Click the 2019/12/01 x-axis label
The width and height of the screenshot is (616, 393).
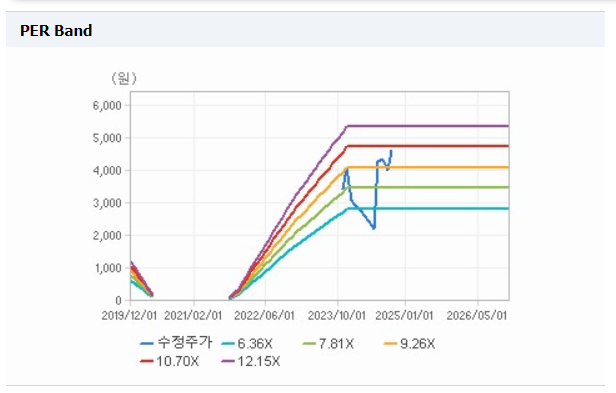(129, 316)
